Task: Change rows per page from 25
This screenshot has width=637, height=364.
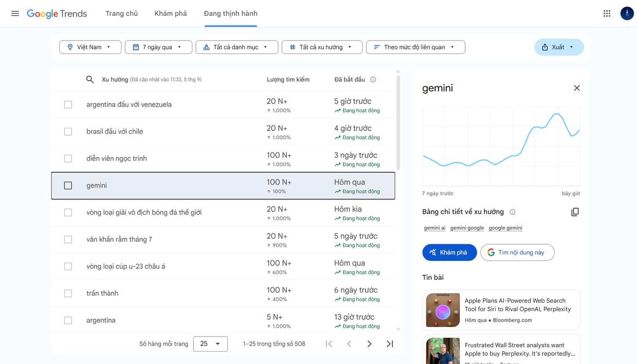Action: click(211, 344)
